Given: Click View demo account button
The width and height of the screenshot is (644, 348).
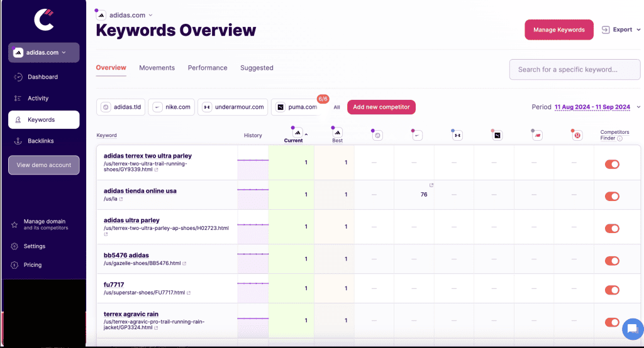Looking at the screenshot, I should (x=43, y=165).
